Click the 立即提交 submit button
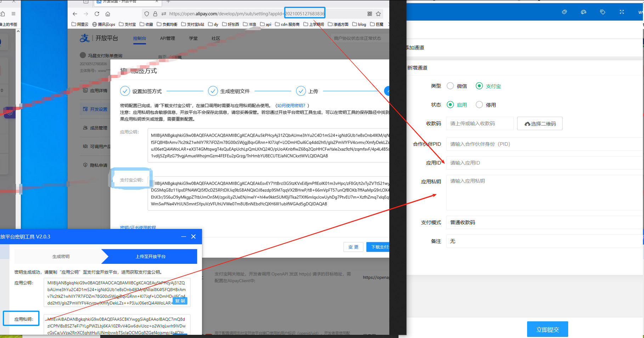The height and width of the screenshot is (338, 644). [x=548, y=329]
